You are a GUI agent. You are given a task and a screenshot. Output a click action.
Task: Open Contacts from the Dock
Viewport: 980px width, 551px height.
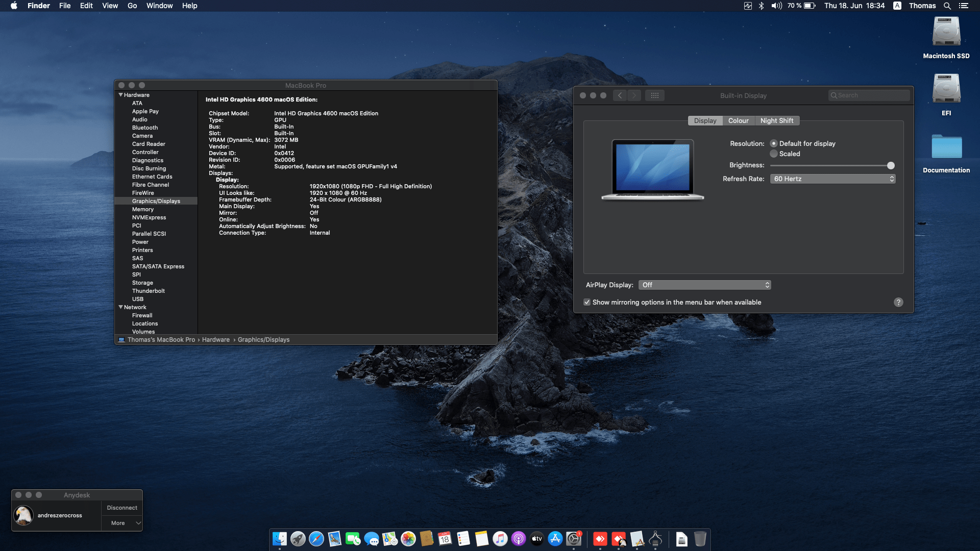[x=427, y=539]
